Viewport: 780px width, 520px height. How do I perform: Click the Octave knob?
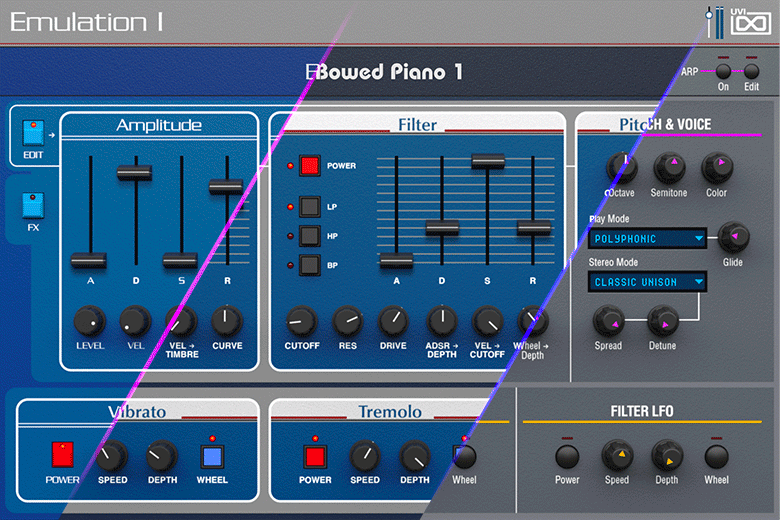coord(621,168)
